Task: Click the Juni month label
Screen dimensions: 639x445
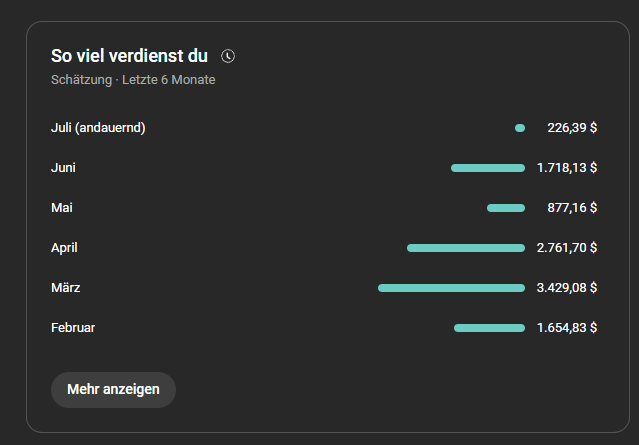Action: click(x=63, y=168)
